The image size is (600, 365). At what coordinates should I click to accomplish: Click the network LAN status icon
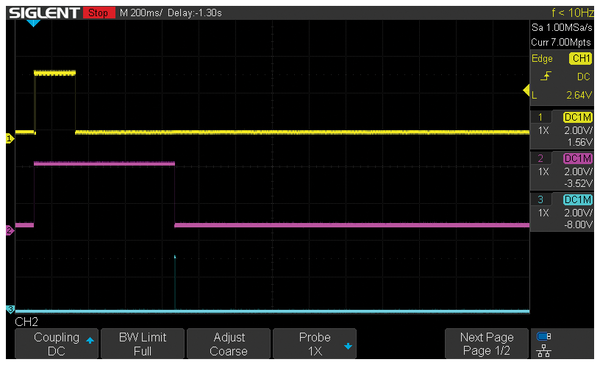tap(544, 350)
